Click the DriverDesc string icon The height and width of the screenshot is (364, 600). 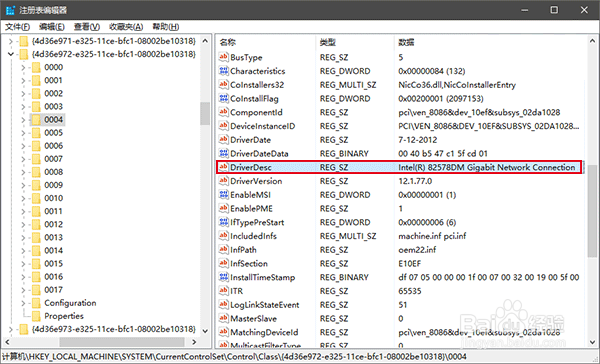(223, 167)
